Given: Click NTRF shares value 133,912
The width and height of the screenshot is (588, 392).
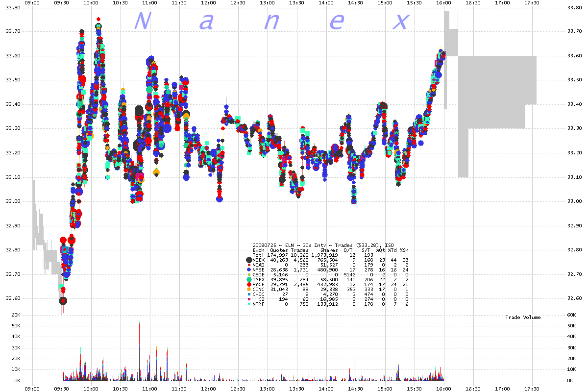Looking at the screenshot, I should tap(328, 304).
